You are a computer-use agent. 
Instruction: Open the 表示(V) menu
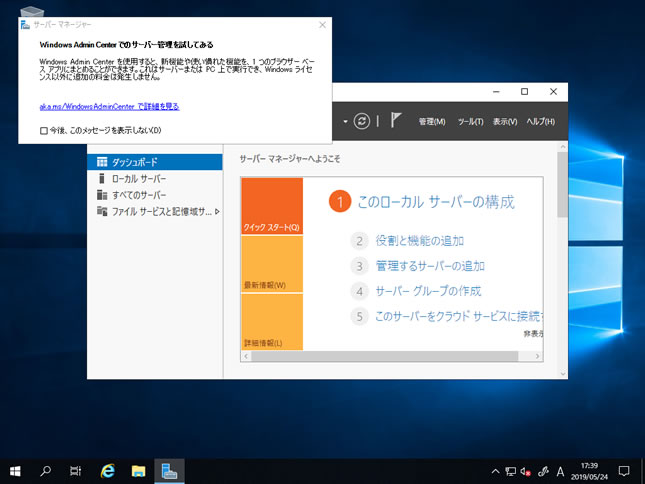tap(505, 122)
